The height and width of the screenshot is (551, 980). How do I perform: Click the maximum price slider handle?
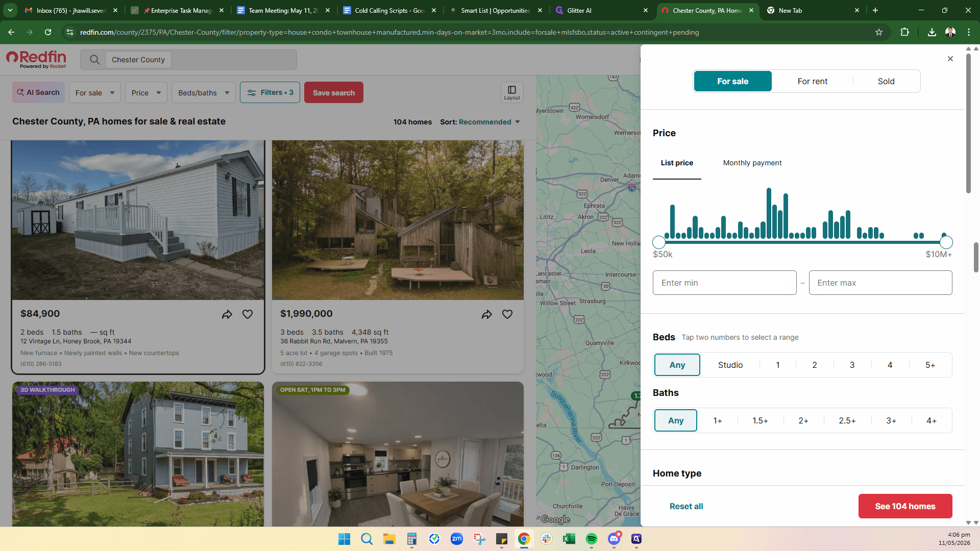[x=946, y=242]
